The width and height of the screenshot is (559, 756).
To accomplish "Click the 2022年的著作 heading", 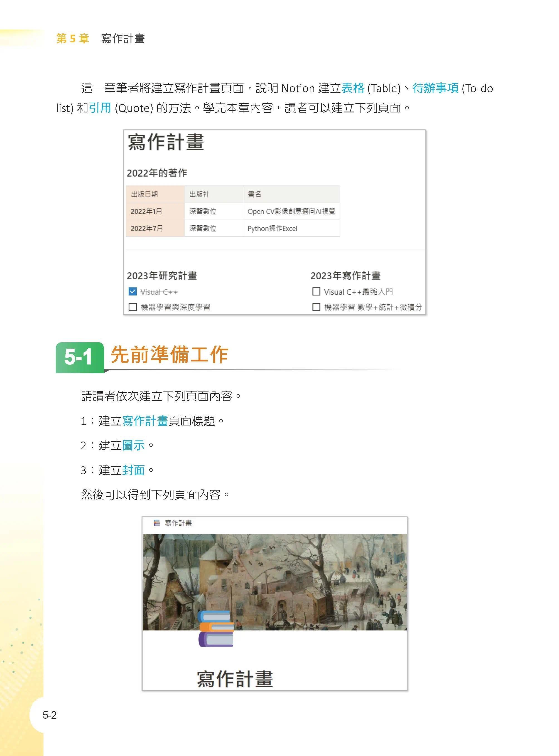I will click(x=157, y=173).
